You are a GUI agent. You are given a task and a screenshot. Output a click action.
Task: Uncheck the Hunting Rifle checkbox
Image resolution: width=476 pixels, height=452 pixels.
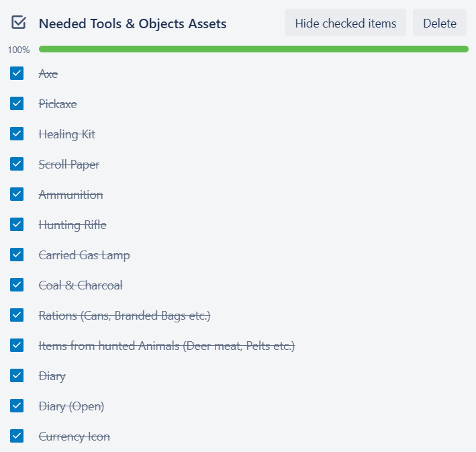pyautogui.click(x=17, y=224)
